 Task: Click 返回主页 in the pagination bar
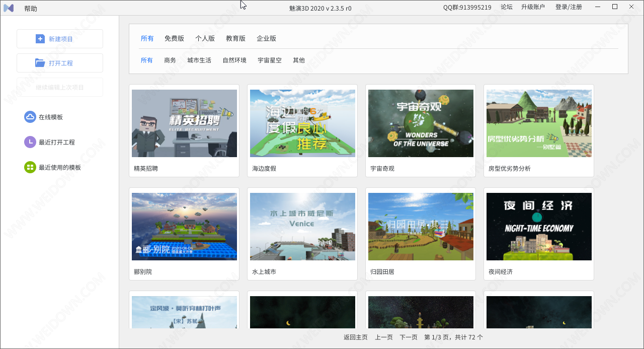click(356, 337)
